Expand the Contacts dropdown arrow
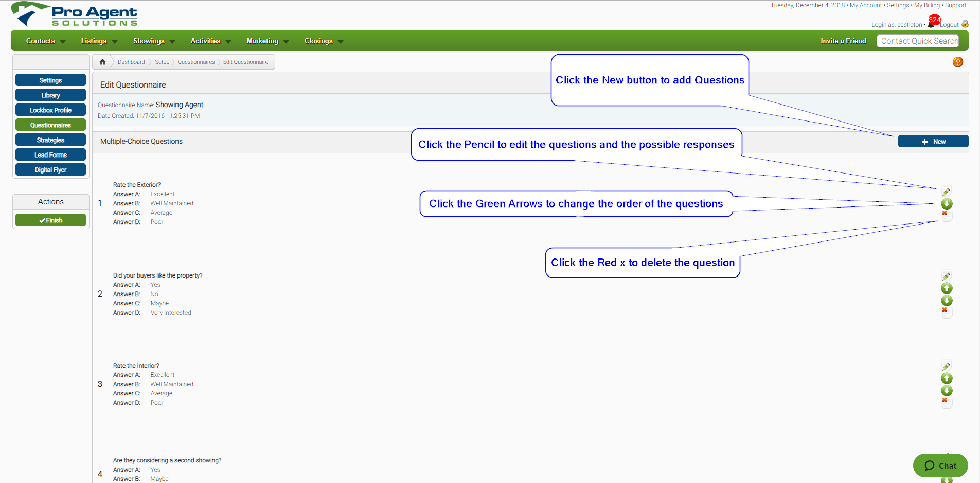 63,42
